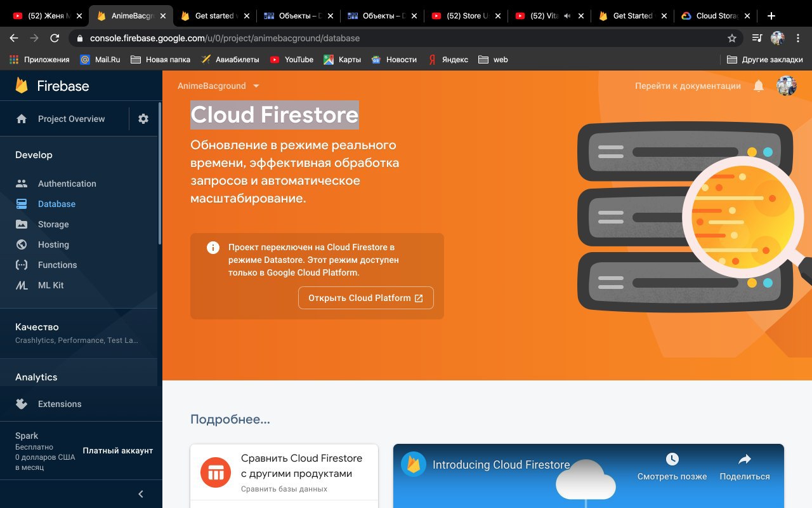Open the Яндекс bookmark
812x508 pixels.
448,59
